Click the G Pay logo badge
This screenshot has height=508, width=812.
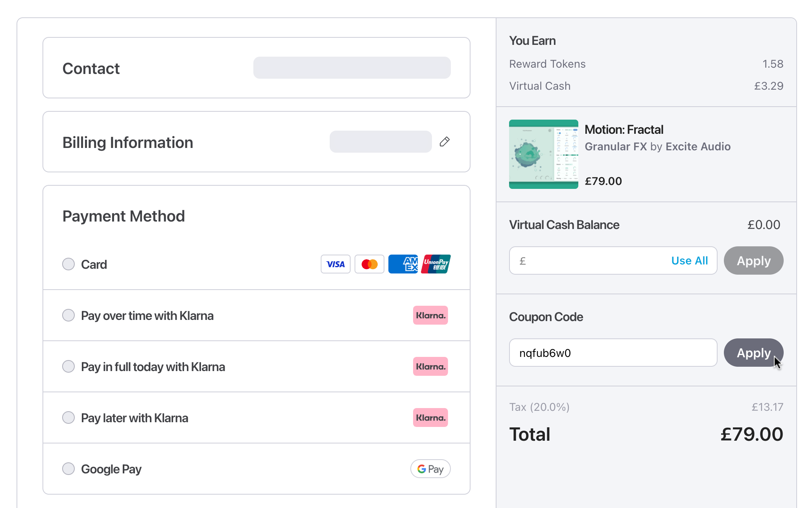click(430, 469)
